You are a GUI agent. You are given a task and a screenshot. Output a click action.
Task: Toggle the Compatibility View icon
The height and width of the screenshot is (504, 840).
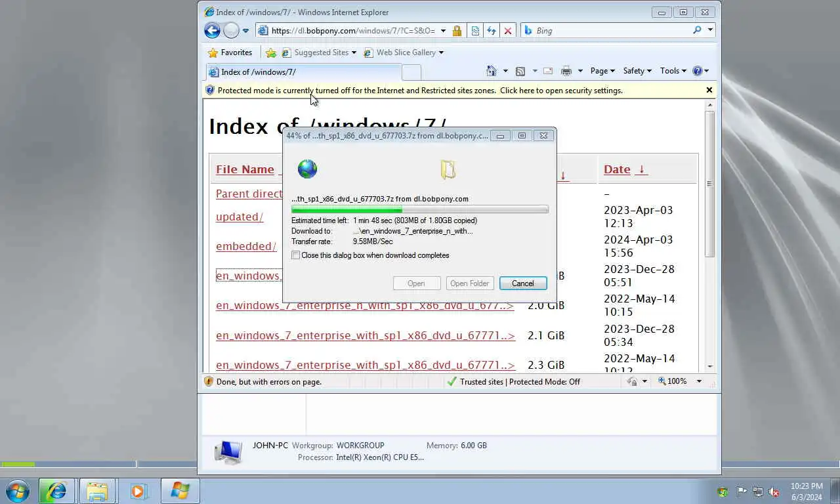click(x=476, y=31)
